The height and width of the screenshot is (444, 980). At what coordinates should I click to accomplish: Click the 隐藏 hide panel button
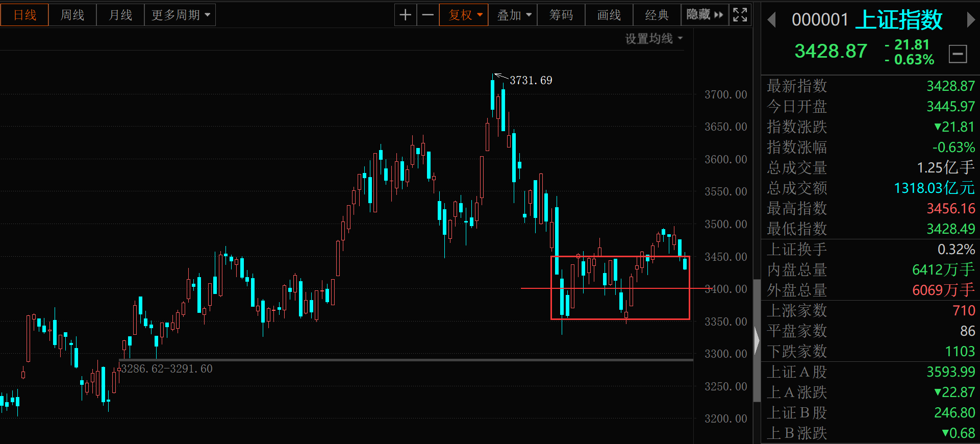(705, 15)
